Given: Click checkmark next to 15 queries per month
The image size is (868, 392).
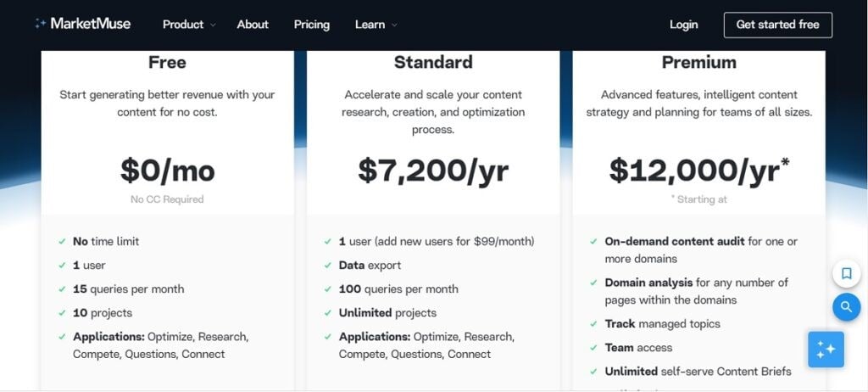Looking at the screenshot, I should click(62, 289).
